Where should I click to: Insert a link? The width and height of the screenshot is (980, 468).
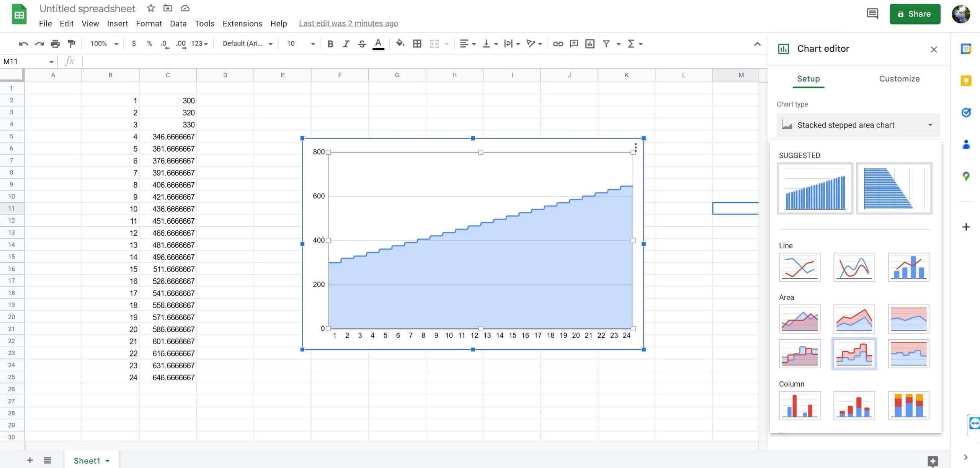click(558, 44)
